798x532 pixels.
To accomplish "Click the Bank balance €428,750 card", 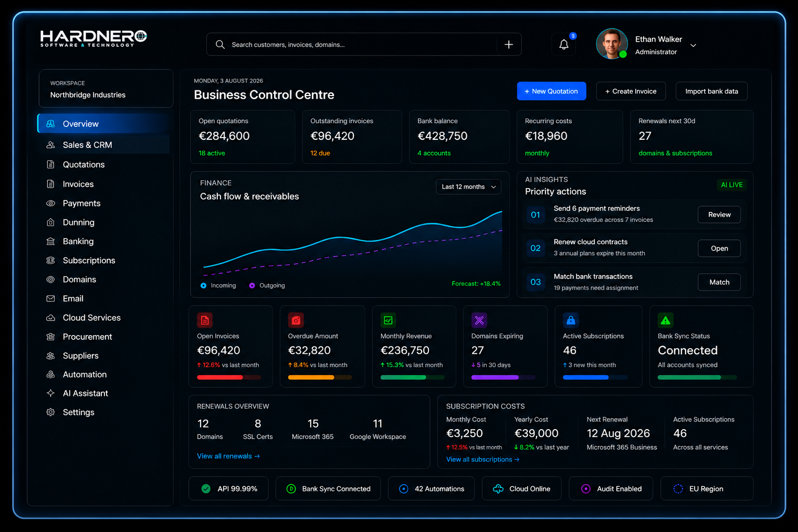I will coord(459,137).
